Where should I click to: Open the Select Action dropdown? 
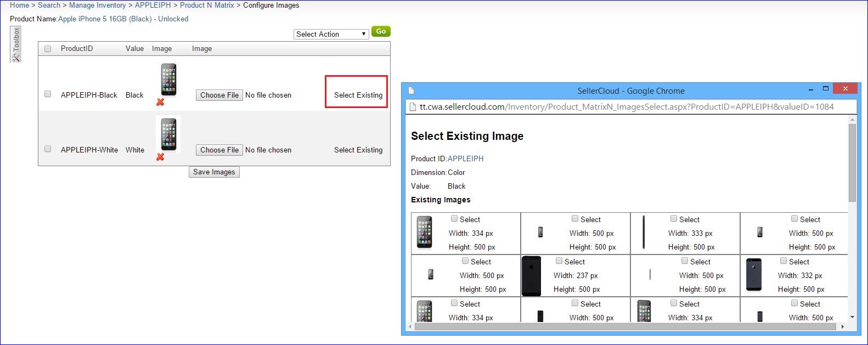pos(331,34)
